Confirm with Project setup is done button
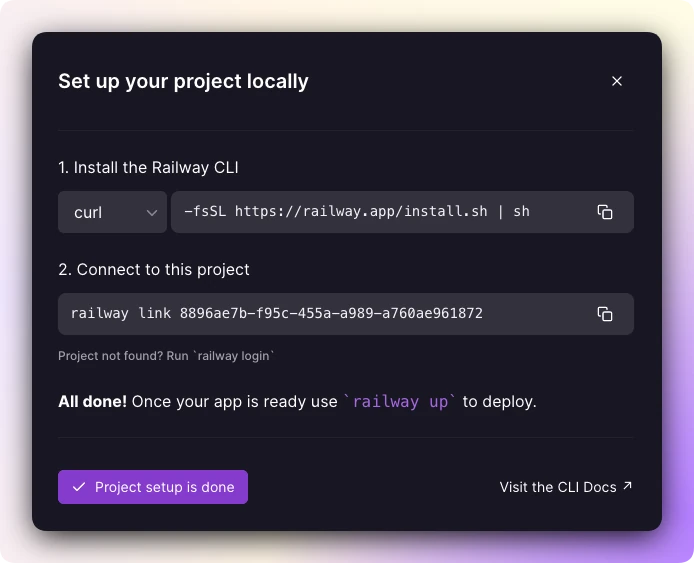The width and height of the screenshot is (694, 563). point(153,487)
